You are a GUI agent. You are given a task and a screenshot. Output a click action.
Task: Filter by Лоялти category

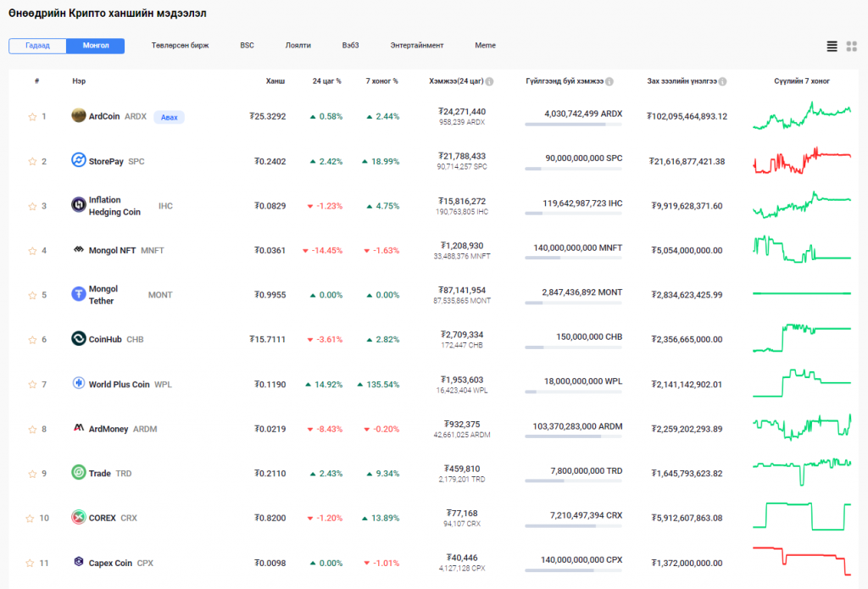[x=298, y=46]
